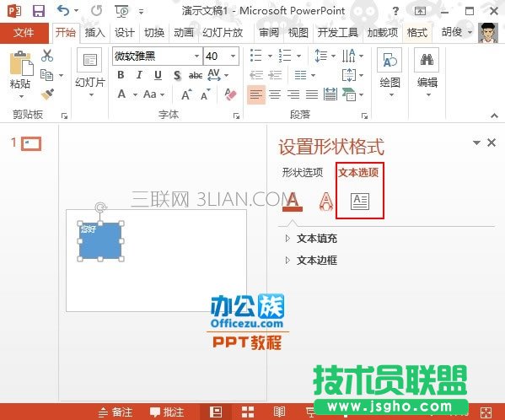Open the Drawing group button
The height and width of the screenshot is (420, 505).
coord(389,73)
